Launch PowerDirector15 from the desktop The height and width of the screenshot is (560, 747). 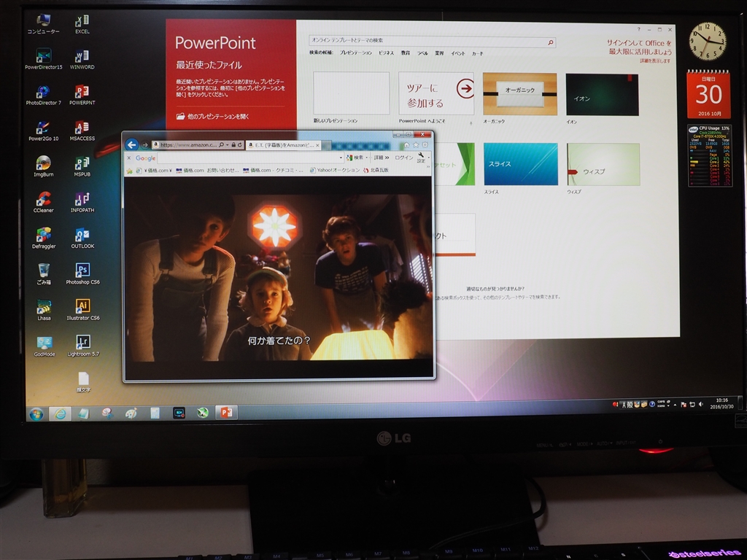click(x=43, y=59)
